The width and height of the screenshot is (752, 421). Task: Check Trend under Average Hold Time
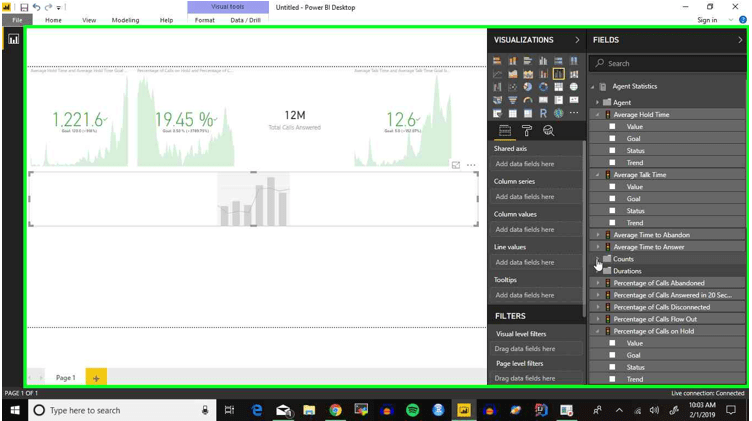point(612,163)
